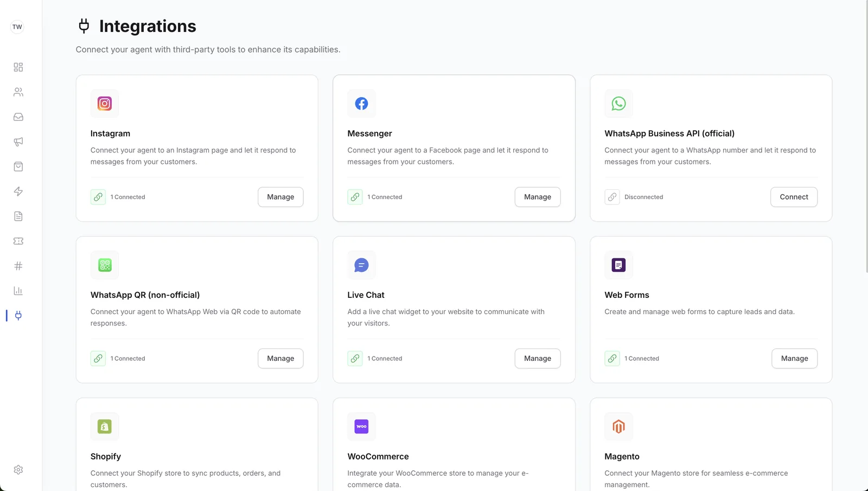Select the plug integrations icon in sidebar
The height and width of the screenshot is (491, 868).
click(x=18, y=316)
